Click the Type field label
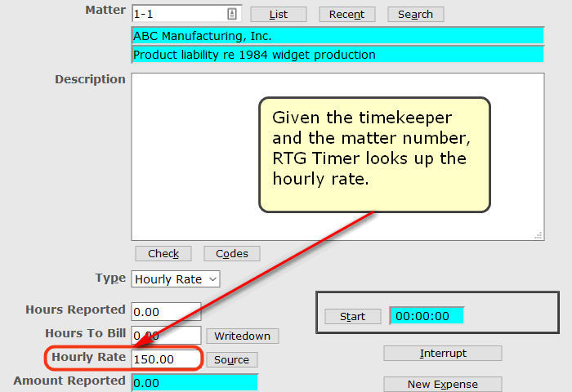This screenshot has height=392, width=572. pyautogui.click(x=110, y=278)
